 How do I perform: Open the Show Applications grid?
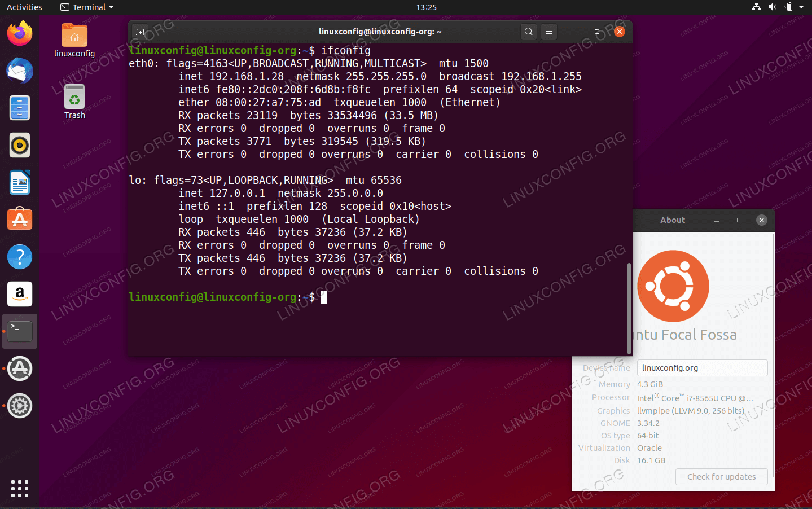19,489
